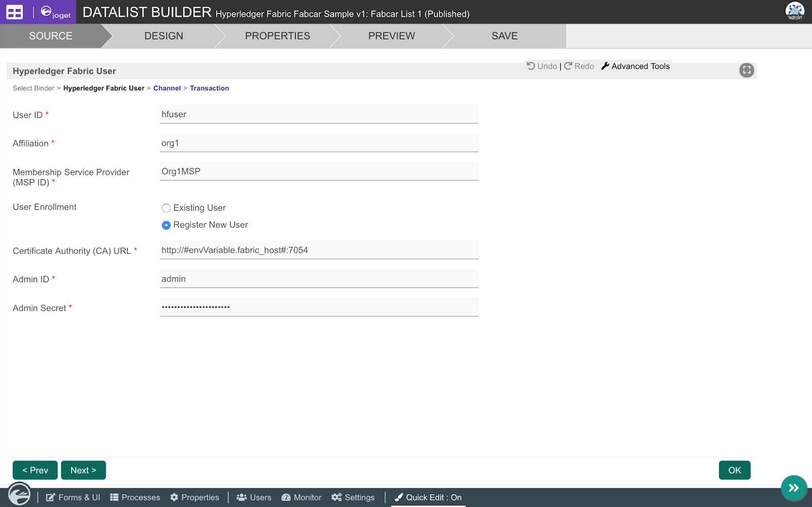The width and height of the screenshot is (812, 507).
Task: Click the Users group icon
Action: (x=242, y=497)
